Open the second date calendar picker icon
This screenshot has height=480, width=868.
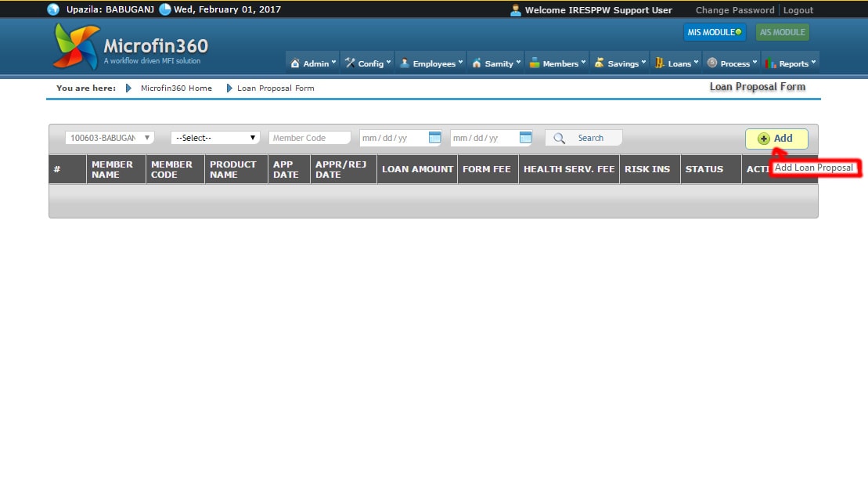point(525,138)
